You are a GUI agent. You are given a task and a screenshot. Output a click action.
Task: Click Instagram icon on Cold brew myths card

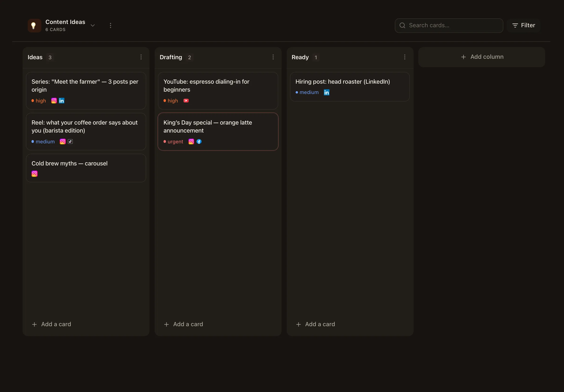[35, 174]
